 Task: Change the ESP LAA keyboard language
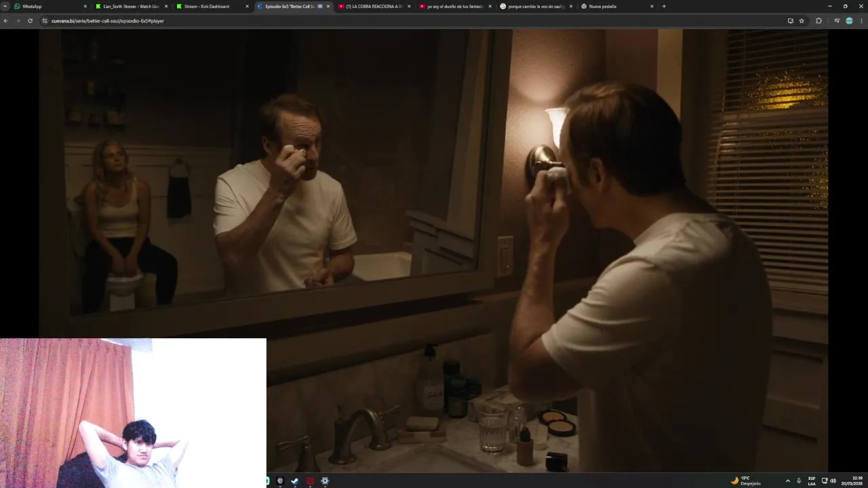point(812,481)
